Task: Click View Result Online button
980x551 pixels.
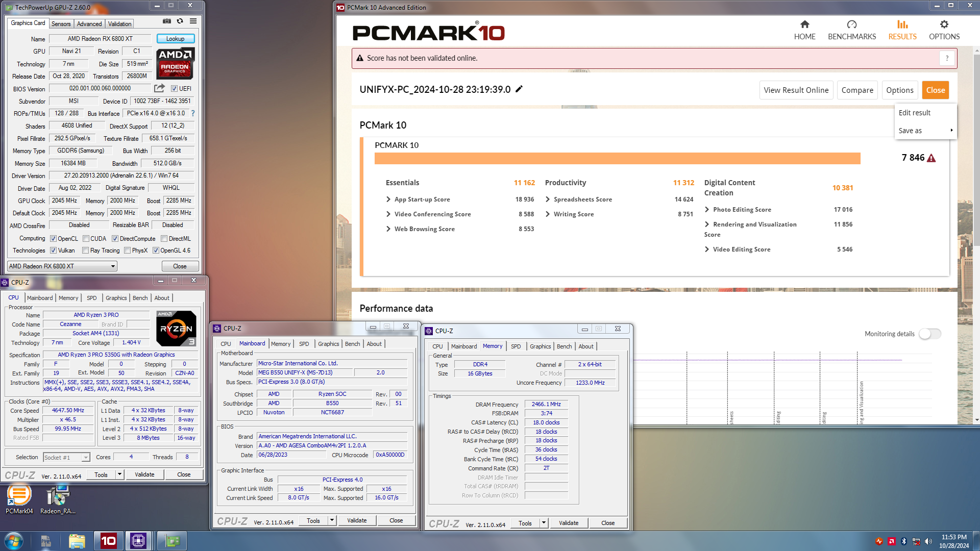Action: pyautogui.click(x=796, y=90)
